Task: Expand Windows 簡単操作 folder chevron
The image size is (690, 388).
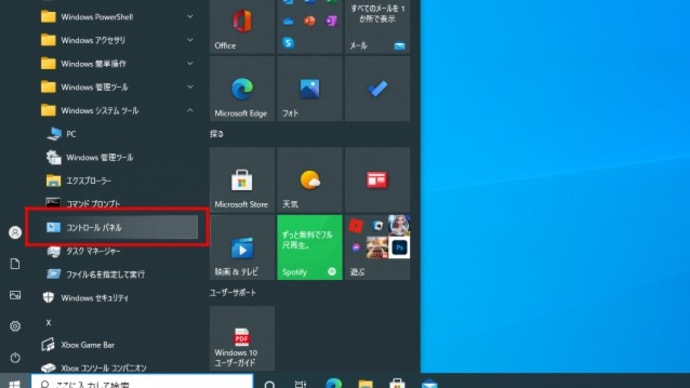Action: (x=190, y=63)
